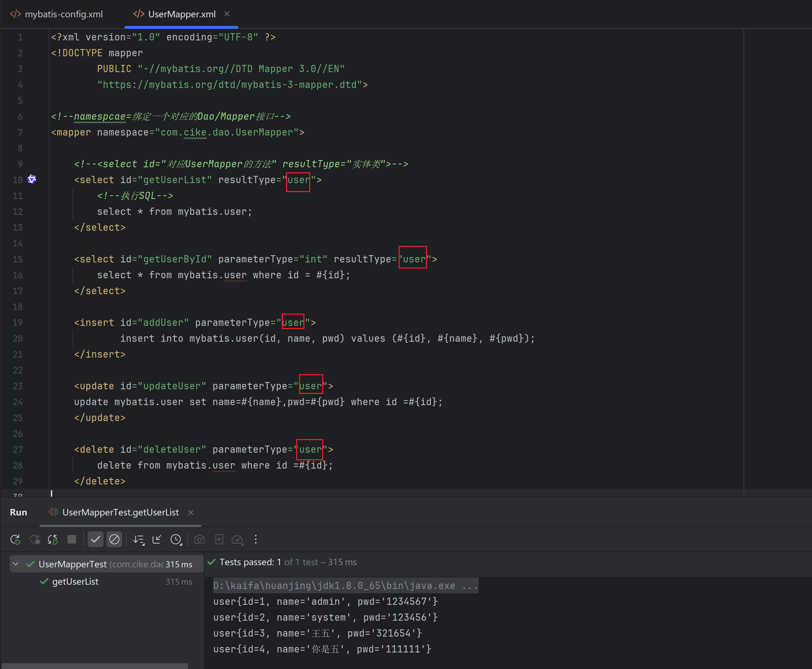812x669 pixels.
Task: Select getUserList test result item
Action: (x=75, y=581)
